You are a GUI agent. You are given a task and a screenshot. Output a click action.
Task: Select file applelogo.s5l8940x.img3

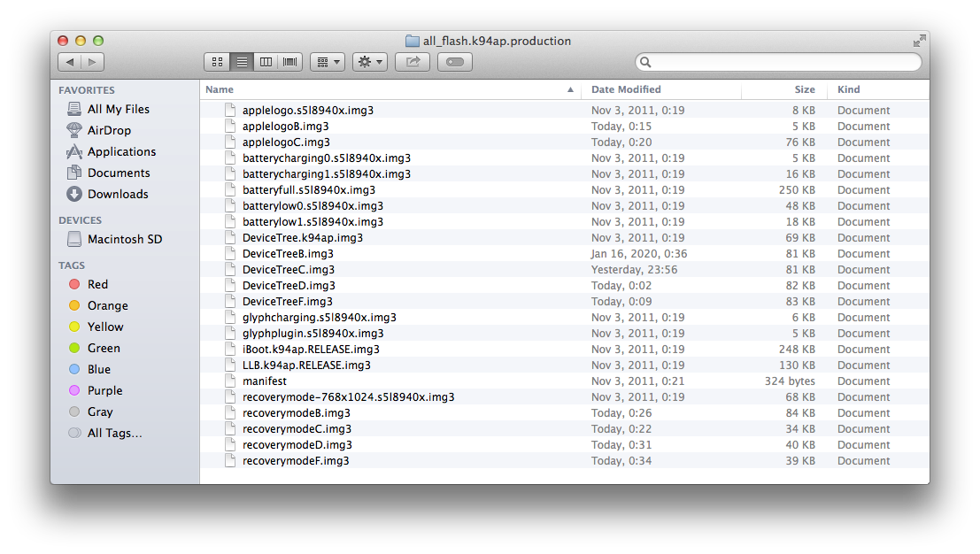[565, 110]
